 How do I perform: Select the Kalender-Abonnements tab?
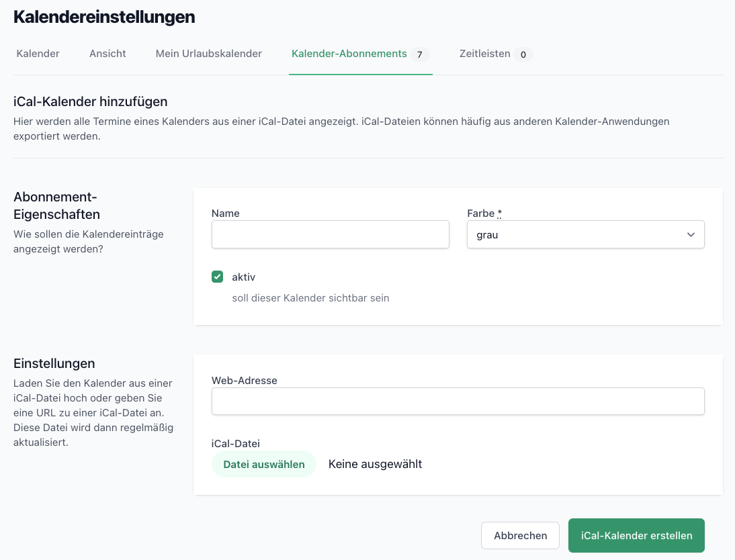point(349,54)
